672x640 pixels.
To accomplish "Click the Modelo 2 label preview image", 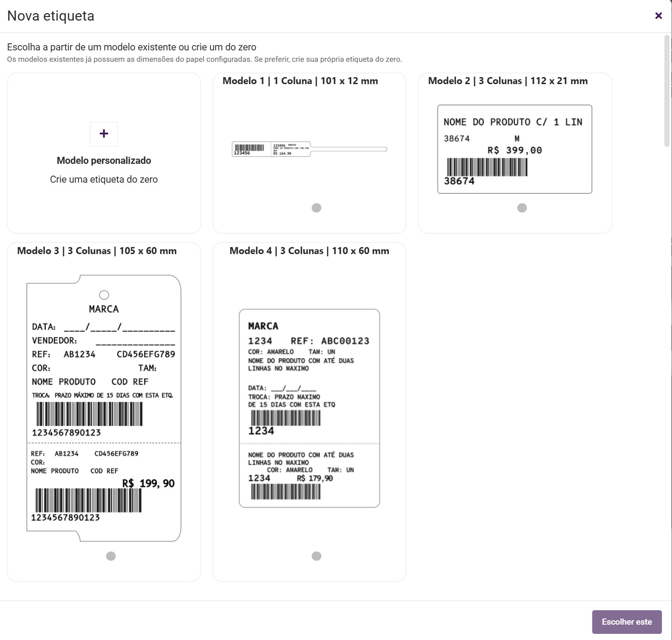I will (515, 149).
